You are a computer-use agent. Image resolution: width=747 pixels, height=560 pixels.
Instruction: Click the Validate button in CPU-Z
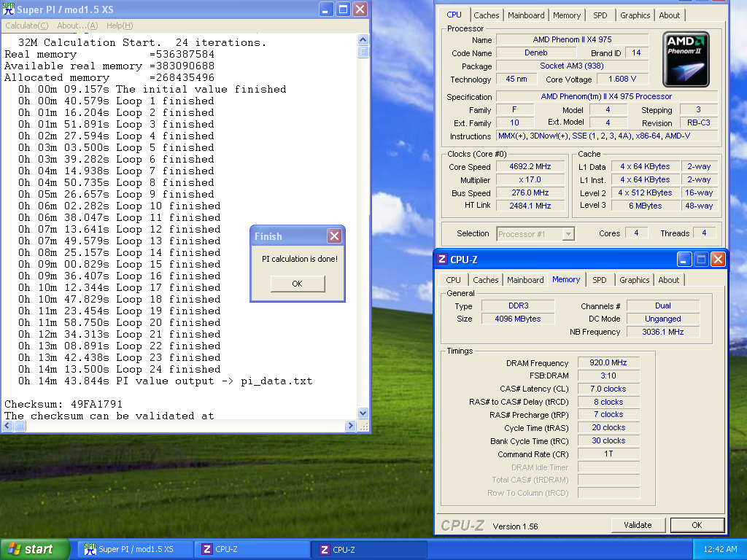[x=638, y=525]
